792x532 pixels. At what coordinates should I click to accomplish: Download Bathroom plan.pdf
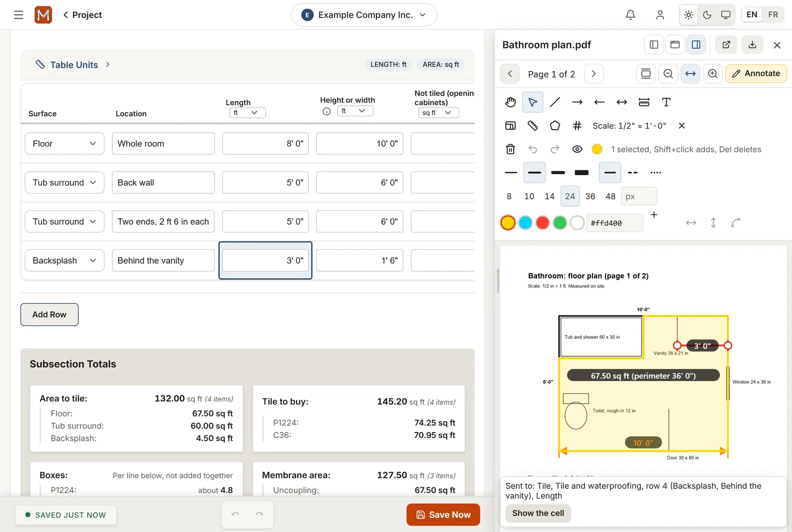[x=752, y=45]
